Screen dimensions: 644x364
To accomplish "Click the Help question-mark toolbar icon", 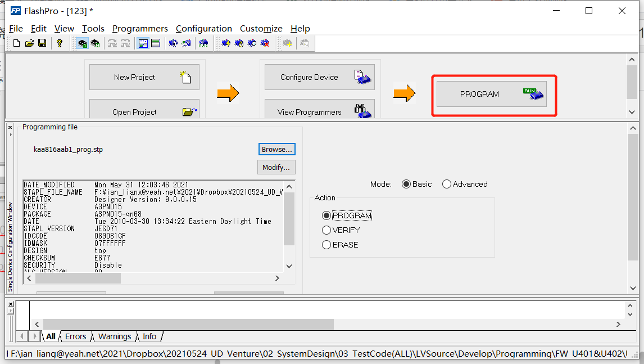I will (x=60, y=43).
